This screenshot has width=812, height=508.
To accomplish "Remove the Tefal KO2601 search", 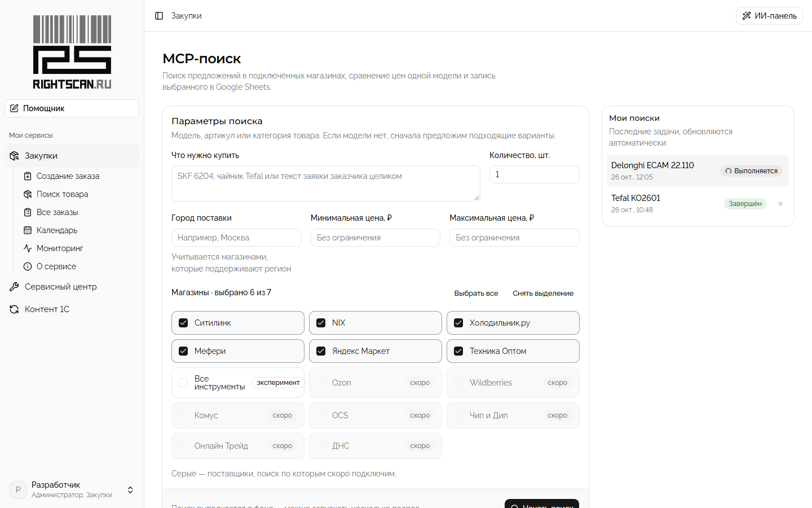I will tap(780, 204).
